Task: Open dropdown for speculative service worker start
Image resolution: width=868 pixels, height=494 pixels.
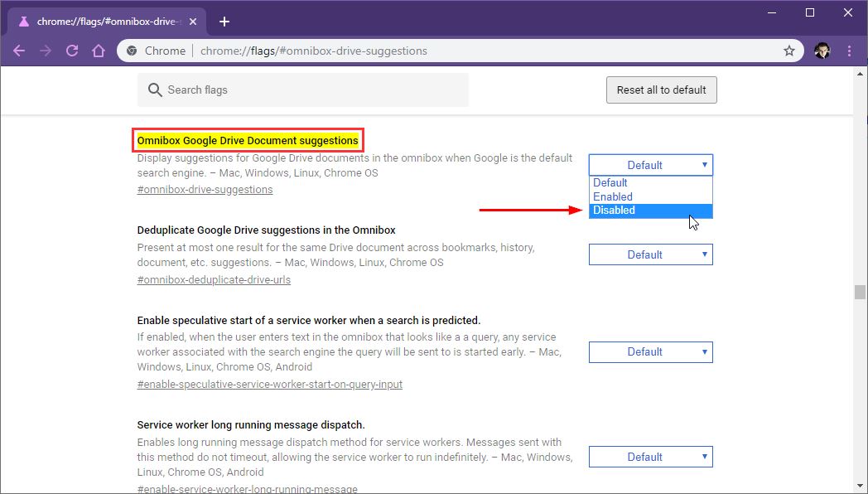Action: pyautogui.click(x=651, y=352)
